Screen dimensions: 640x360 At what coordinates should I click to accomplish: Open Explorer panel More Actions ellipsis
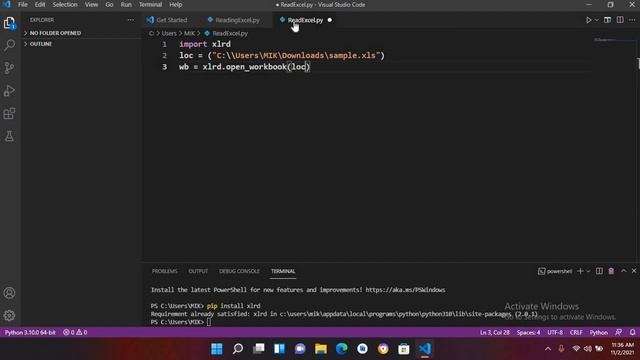tap(130, 20)
